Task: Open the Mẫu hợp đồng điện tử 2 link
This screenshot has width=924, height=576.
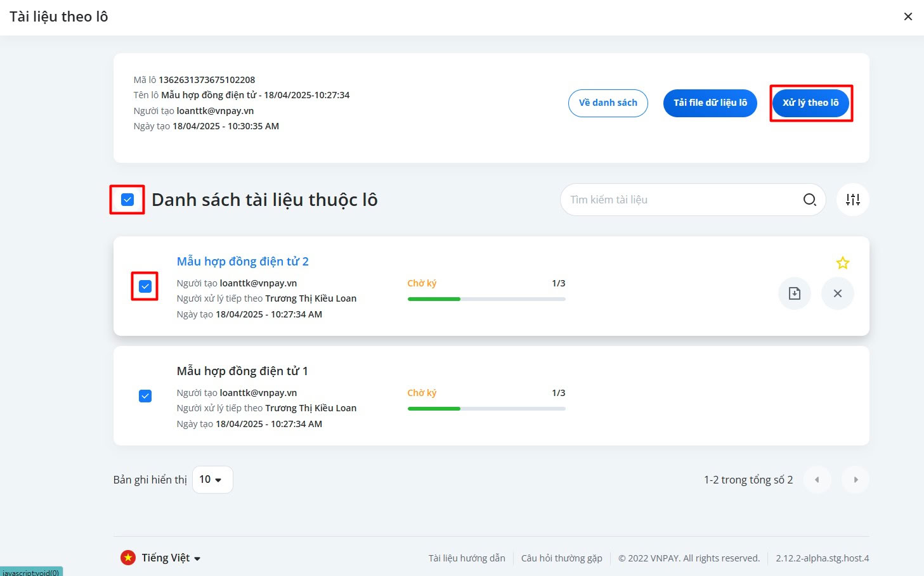Action: [242, 262]
